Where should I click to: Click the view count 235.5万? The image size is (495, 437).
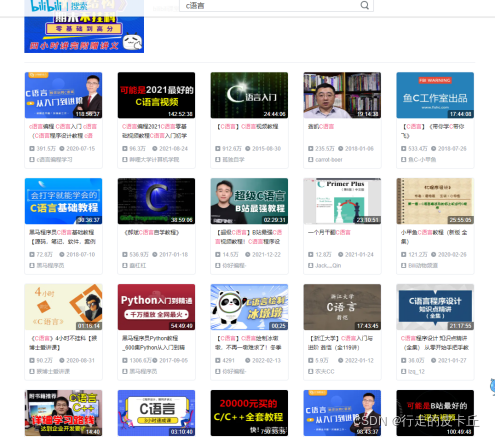[325, 149]
